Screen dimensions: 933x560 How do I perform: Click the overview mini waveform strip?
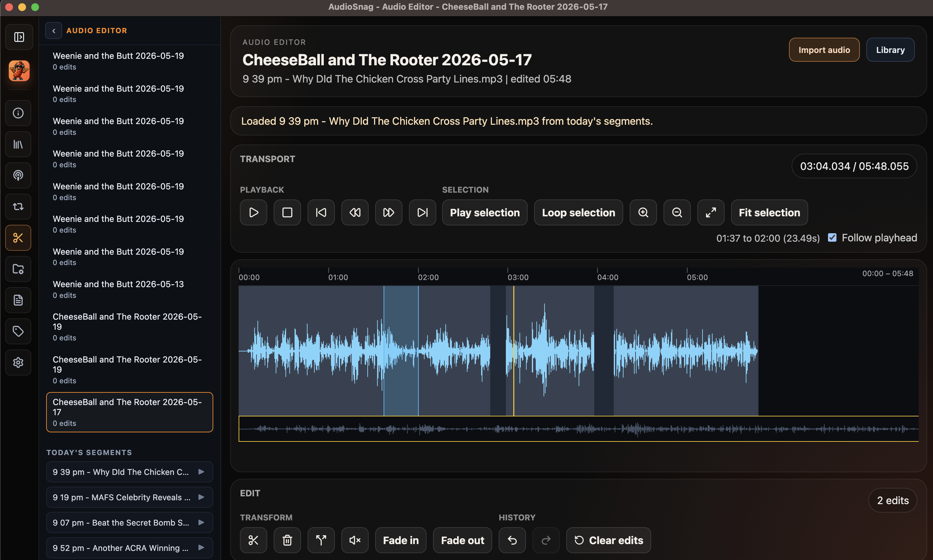(578, 429)
